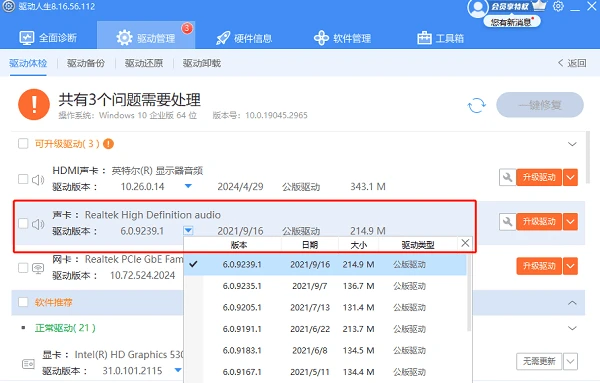This screenshot has height=383, width=600.
Task: Select version 6.0.9191.1 in the list
Action: click(325, 329)
